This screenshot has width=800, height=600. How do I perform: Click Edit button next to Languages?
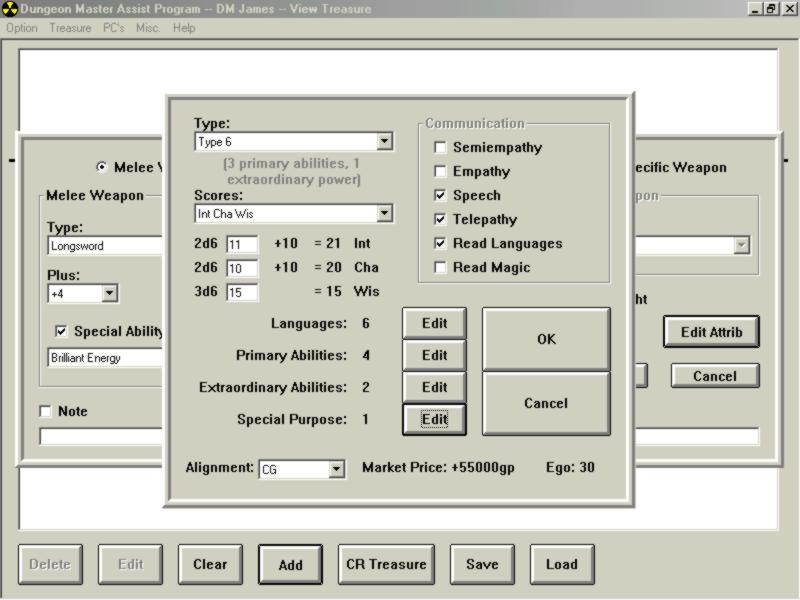[434, 324]
